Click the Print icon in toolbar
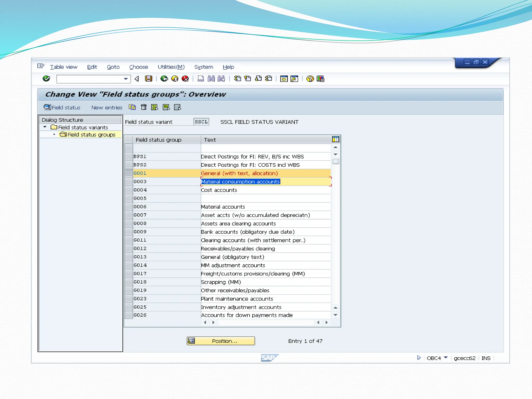 [201, 79]
